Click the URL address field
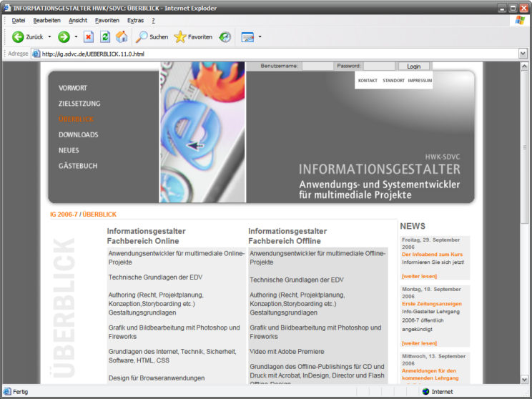Image resolution: width=532 pixels, height=399 pixels. click(x=278, y=54)
